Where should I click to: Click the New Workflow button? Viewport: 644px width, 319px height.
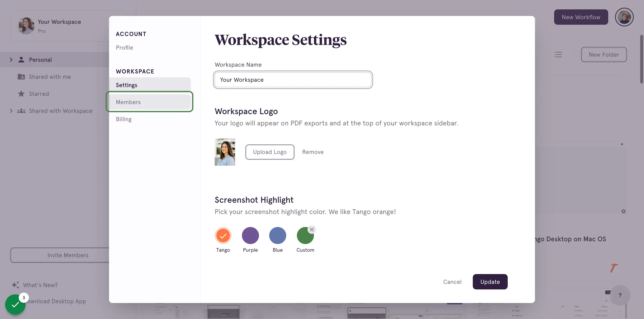[x=581, y=17]
